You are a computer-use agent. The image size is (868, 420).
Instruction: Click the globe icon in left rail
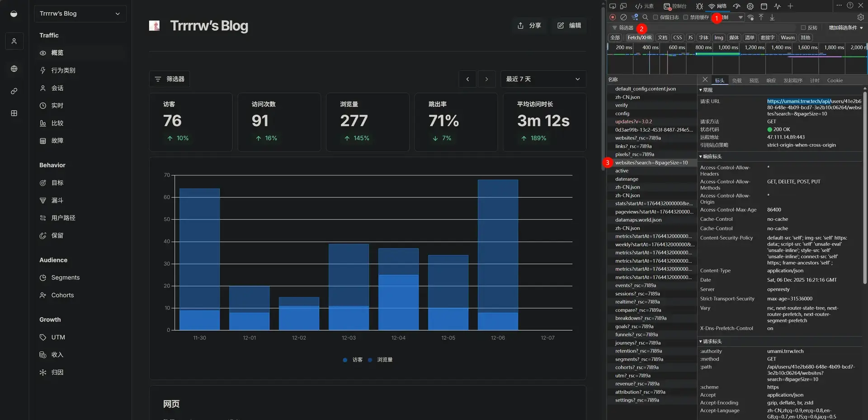(x=14, y=69)
